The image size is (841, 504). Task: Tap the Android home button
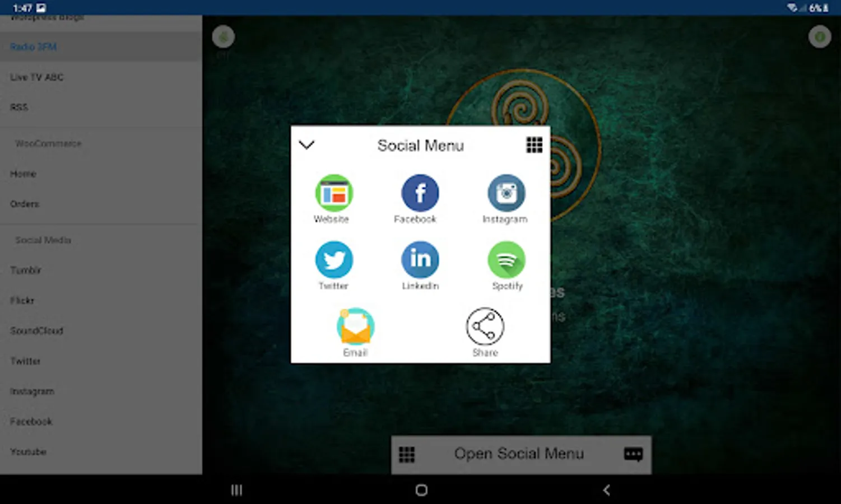click(421, 490)
